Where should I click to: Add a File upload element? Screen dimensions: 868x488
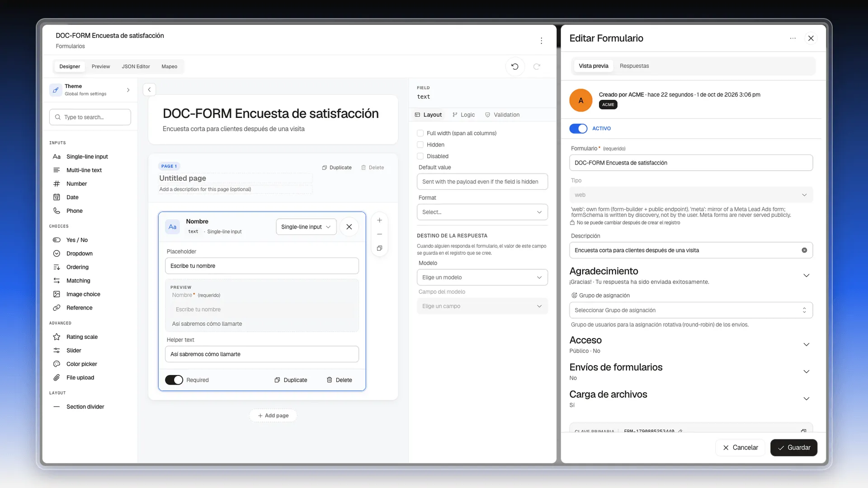point(80,377)
